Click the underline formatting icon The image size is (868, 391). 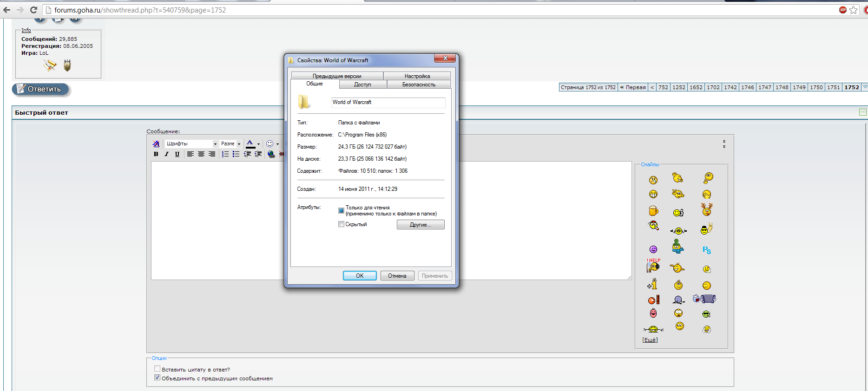(177, 154)
